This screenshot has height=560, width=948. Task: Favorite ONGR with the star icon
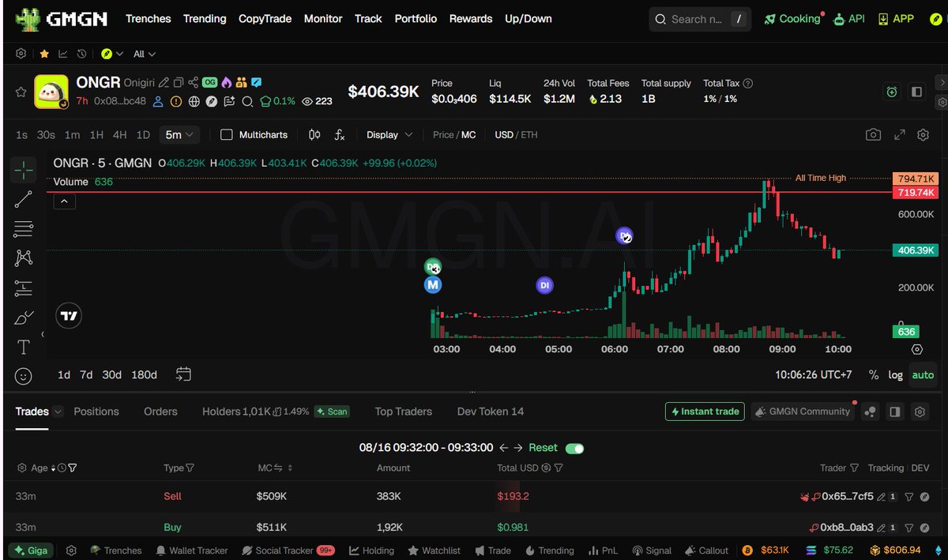pos(21,92)
